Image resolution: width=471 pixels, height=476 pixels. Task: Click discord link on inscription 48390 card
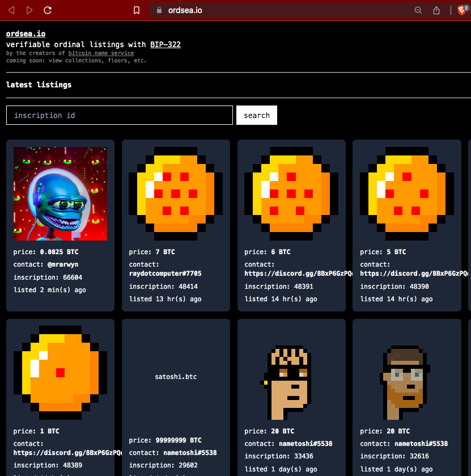414,273
